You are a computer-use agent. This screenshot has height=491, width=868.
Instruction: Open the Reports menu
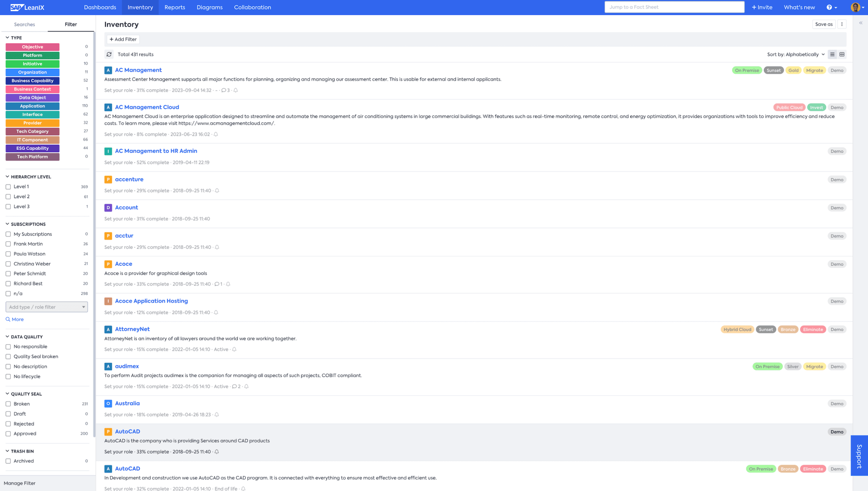tap(175, 7)
